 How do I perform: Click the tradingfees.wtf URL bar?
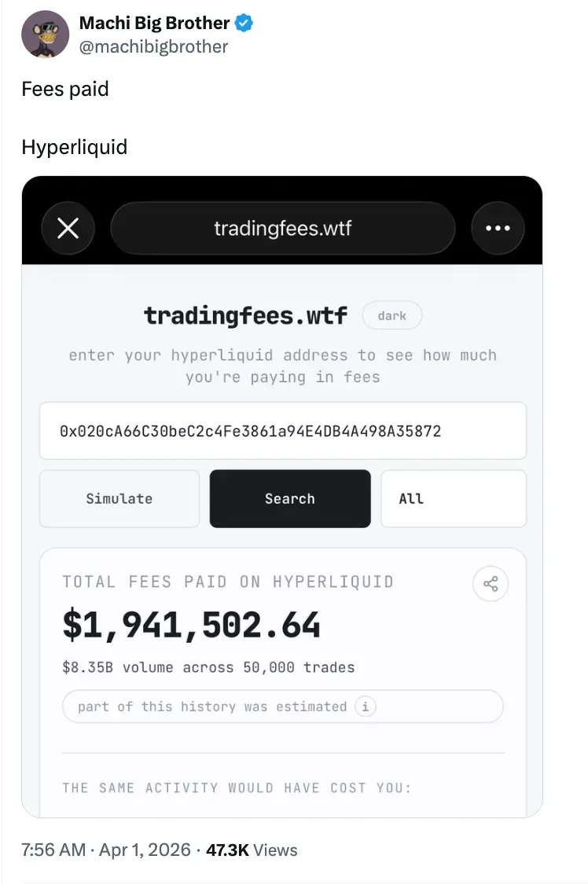click(282, 229)
